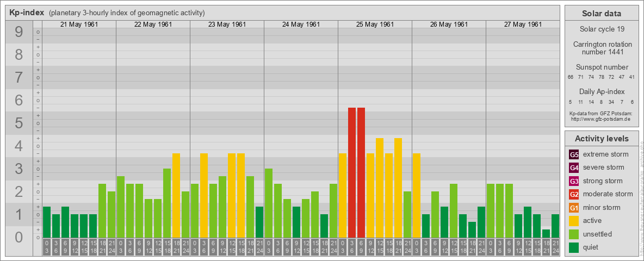Click the Kp-index chart title
644x261 pixels.
click(x=27, y=13)
